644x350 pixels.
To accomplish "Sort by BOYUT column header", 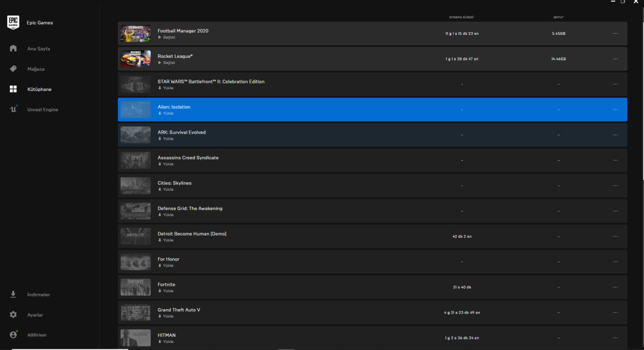I will click(x=558, y=17).
